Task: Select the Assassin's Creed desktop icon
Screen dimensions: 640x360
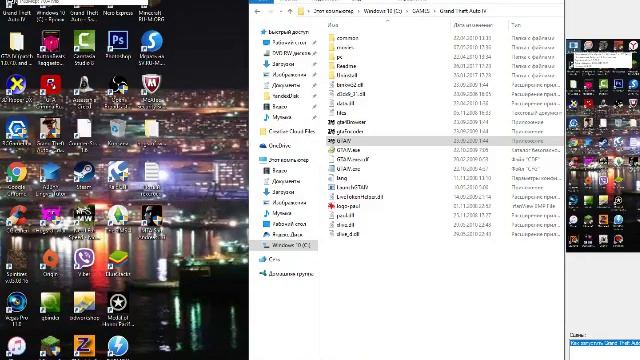Action: tap(84, 91)
